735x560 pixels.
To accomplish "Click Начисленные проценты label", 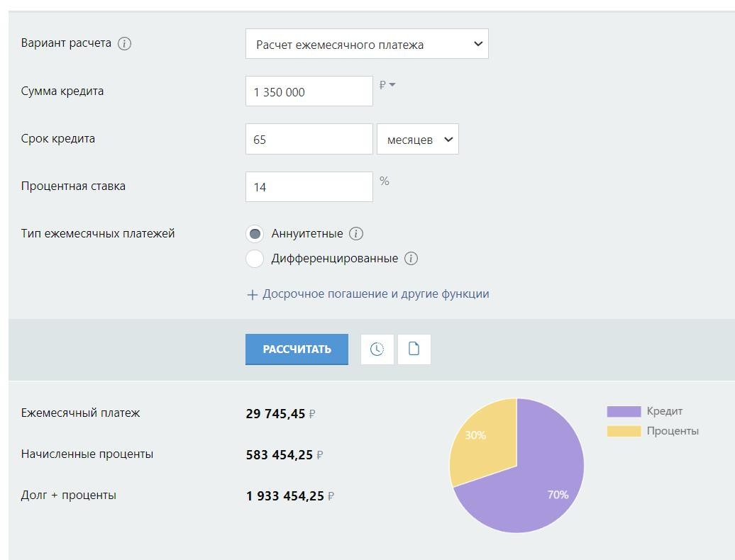I will [x=87, y=454].
